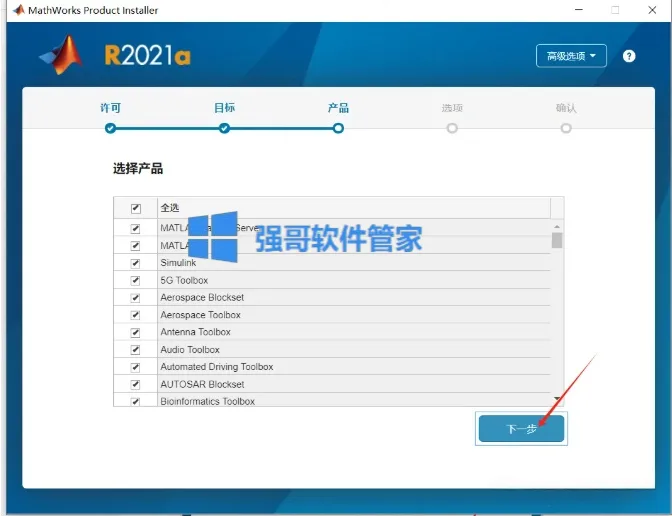Image resolution: width=672 pixels, height=516 pixels.
Task: Select the Bioinformatics Toolbox row text
Action: pyautogui.click(x=208, y=402)
